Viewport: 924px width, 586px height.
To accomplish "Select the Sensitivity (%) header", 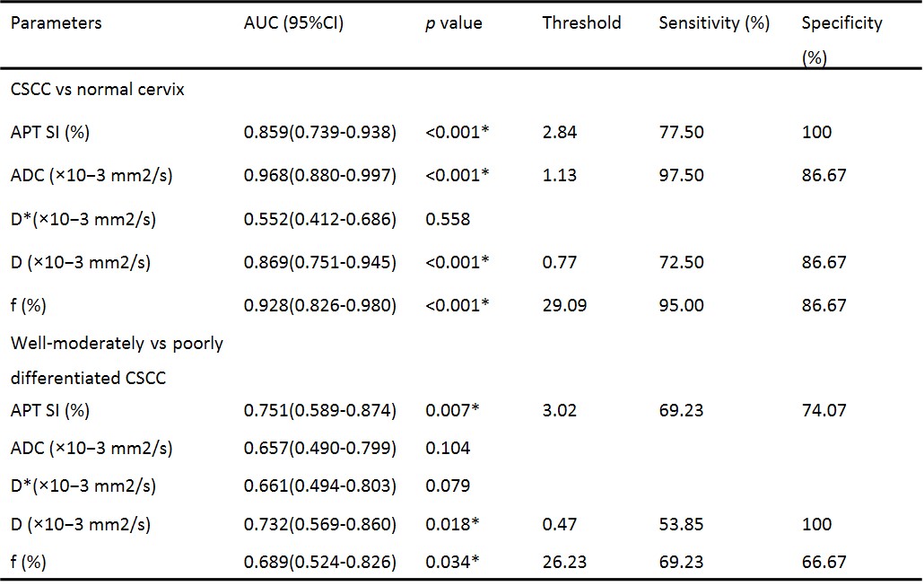I will pos(714,23).
